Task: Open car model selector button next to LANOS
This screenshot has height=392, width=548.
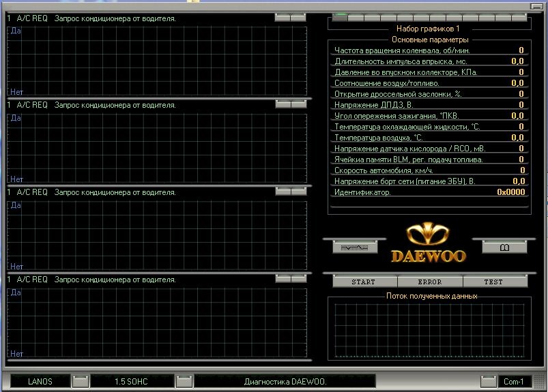Action: tap(81, 382)
